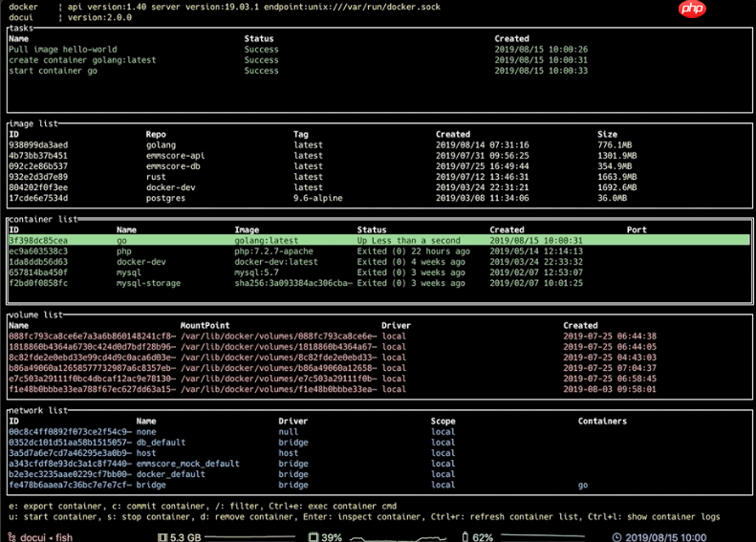
Task: Focus the network list panel title
Action: [38, 410]
